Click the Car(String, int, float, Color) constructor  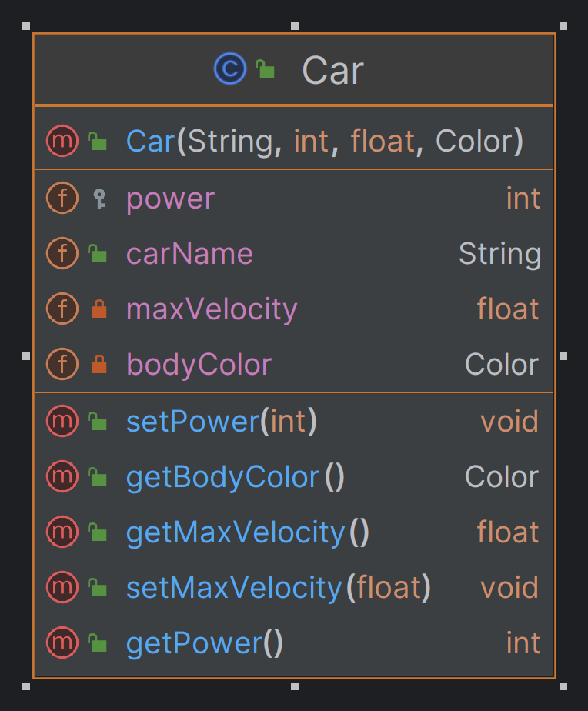click(294, 141)
